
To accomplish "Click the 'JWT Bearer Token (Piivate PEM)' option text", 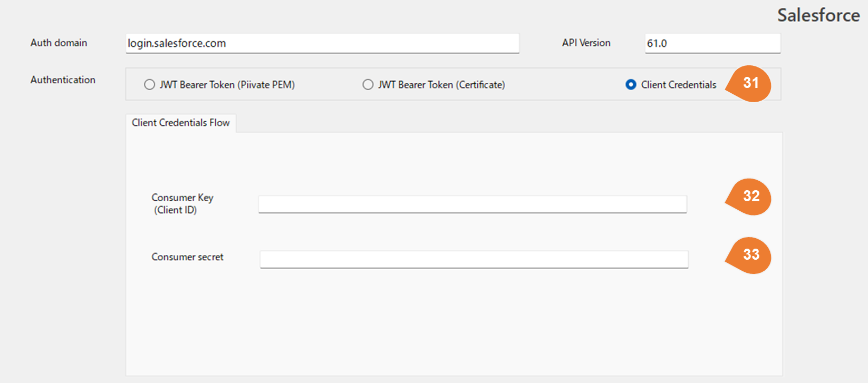I will tap(227, 85).
